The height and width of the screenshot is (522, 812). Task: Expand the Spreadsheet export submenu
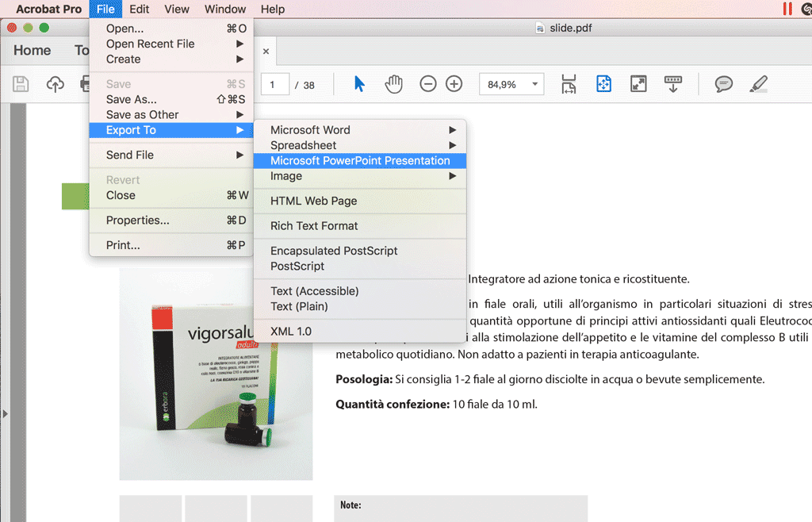coord(360,145)
